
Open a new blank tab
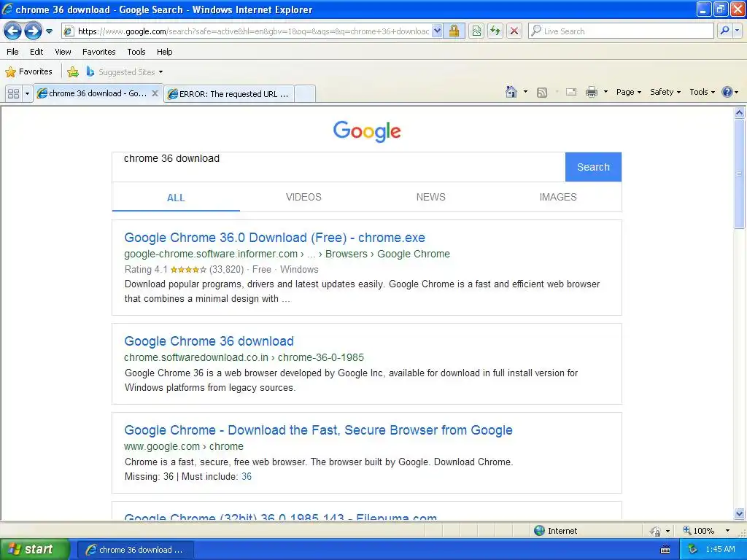pyautogui.click(x=305, y=94)
